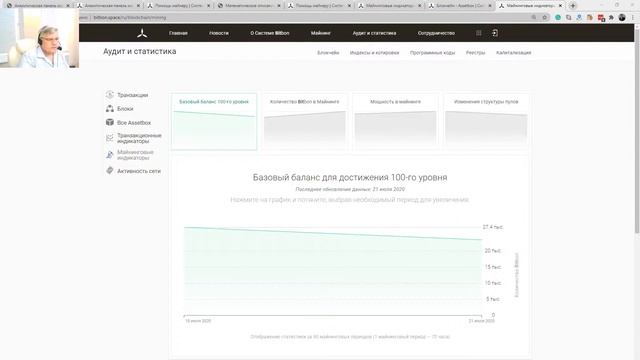Go to the Программные коды link
This screenshot has width=640, height=360.
point(433,53)
